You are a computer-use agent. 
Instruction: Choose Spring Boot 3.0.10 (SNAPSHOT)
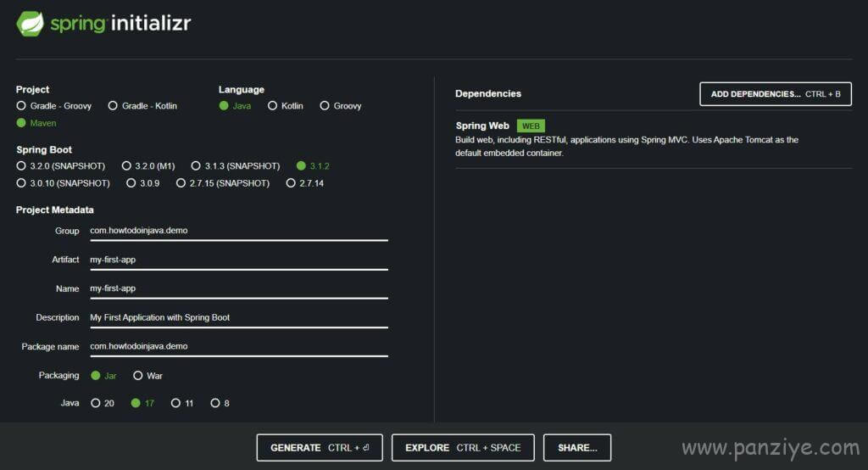click(63, 183)
